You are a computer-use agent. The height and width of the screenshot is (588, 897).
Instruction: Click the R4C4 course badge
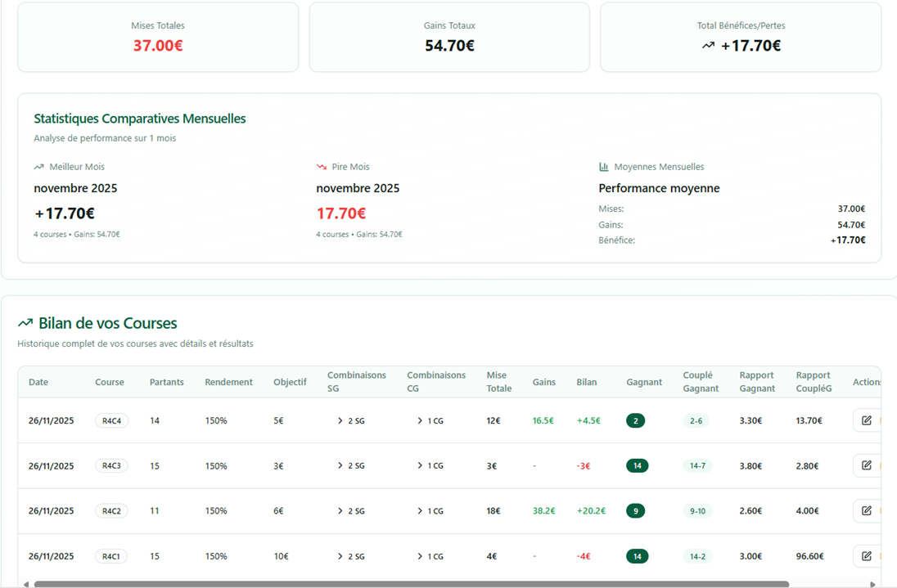(x=111, y=420)
